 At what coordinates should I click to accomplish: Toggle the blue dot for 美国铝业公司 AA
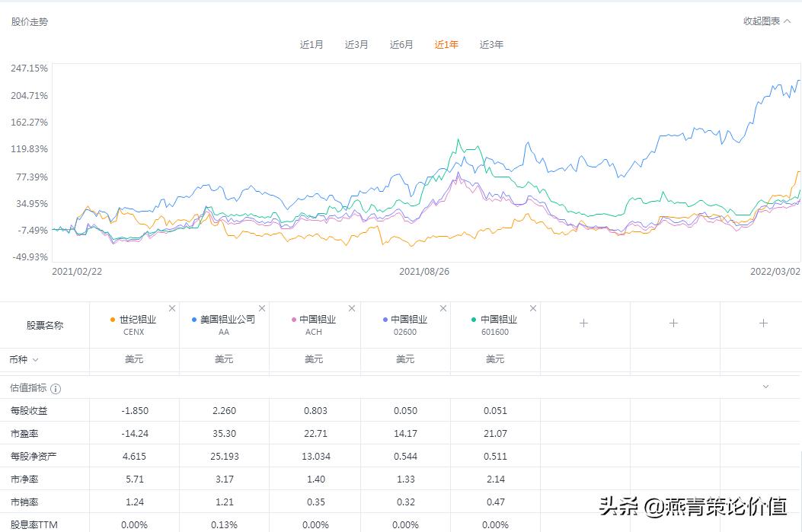click(x=193, y=320)
